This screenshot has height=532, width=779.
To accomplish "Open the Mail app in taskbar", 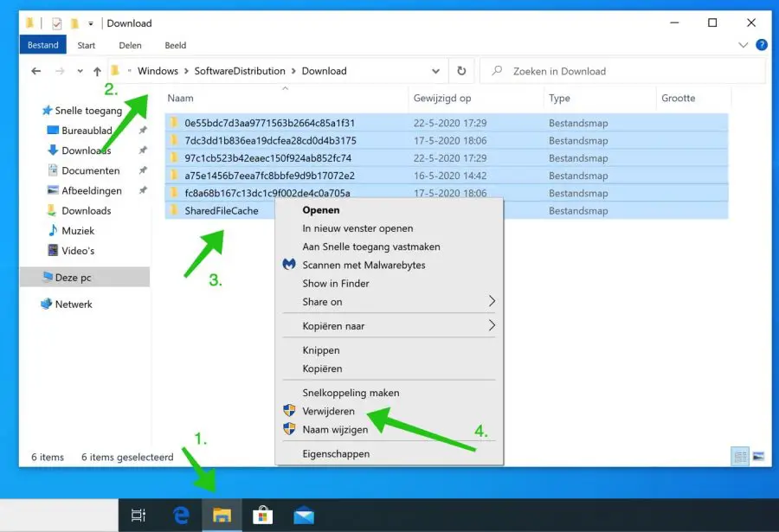I will click(304, 516).
